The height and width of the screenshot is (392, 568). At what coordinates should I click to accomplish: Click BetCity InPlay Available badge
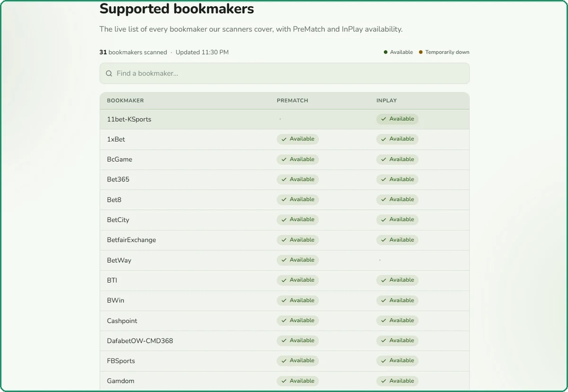(398, 220)
